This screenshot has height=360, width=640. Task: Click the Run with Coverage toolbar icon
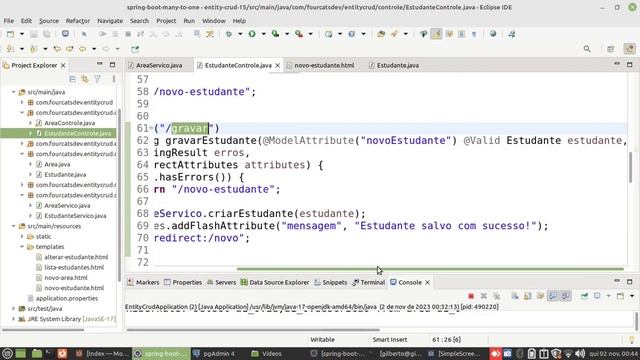pos(276,34)
